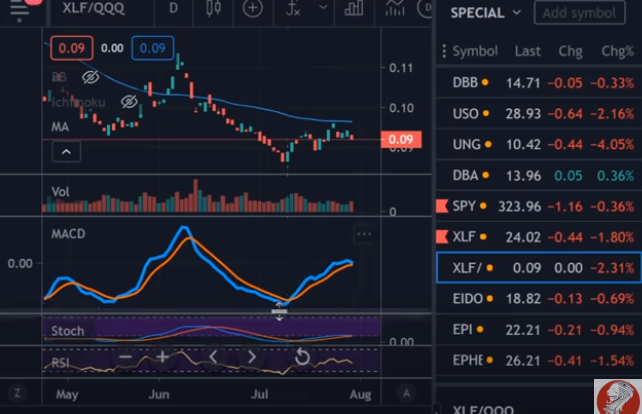Click the compare or add symbol plus icon
This screenshot has width=642, height=414.
252,8
